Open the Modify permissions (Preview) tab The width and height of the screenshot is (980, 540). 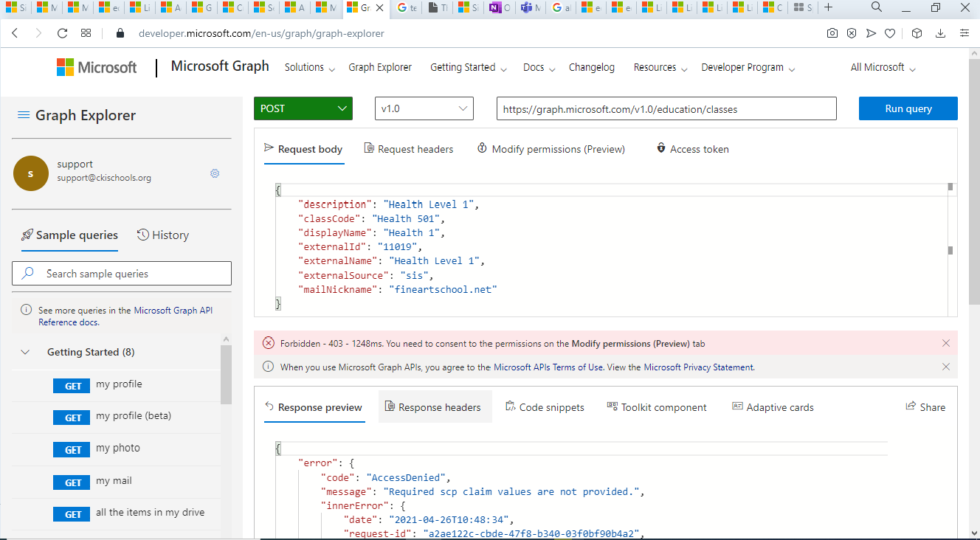pyautogui.click(x=551, y=149)
